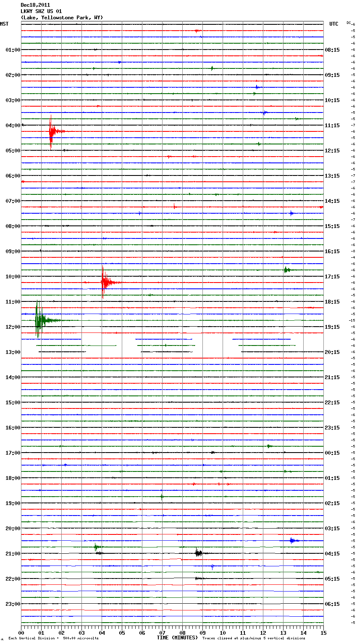Select the 02:00 MST time label
The width and height of the screenshot is (357, 644).
tap(13, 75)
